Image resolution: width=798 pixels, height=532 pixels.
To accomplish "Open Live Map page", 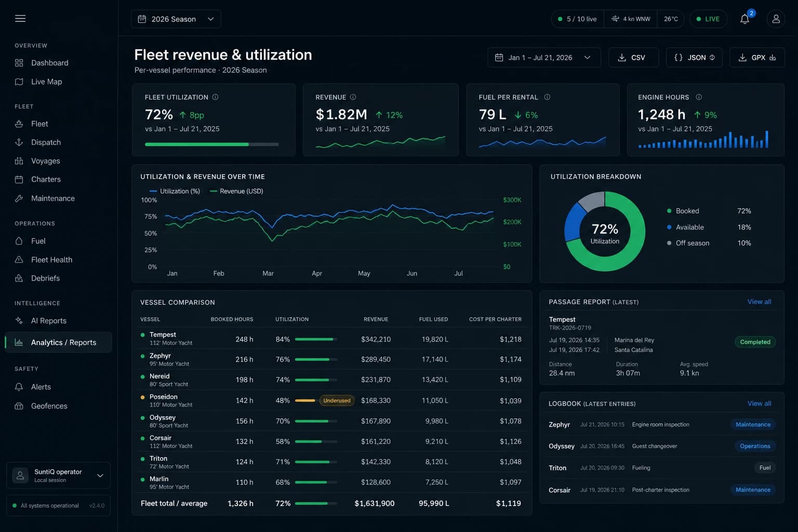I will click(58, 82).
